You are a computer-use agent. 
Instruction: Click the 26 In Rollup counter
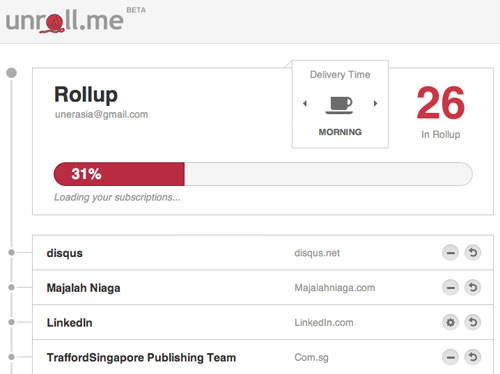(x=440, y=112)
